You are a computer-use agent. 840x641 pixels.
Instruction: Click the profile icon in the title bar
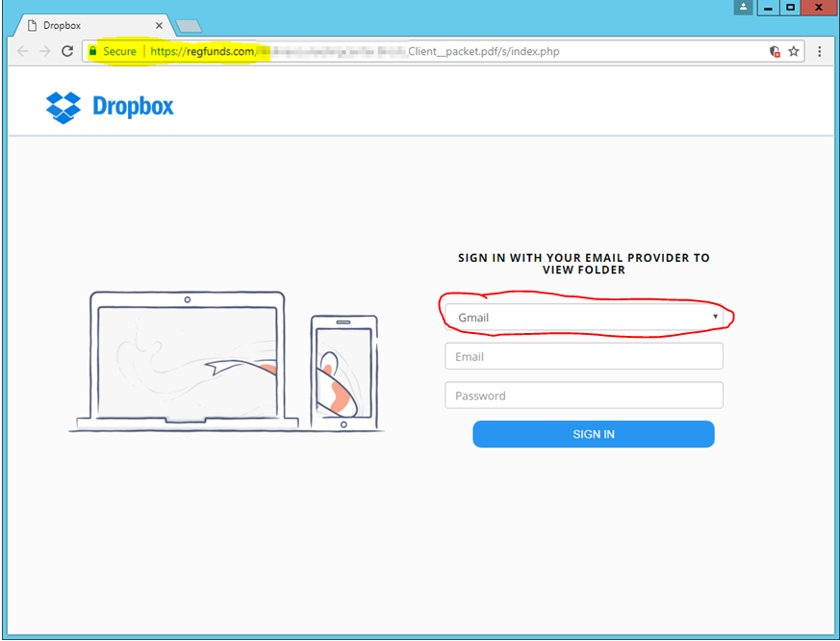742,8
